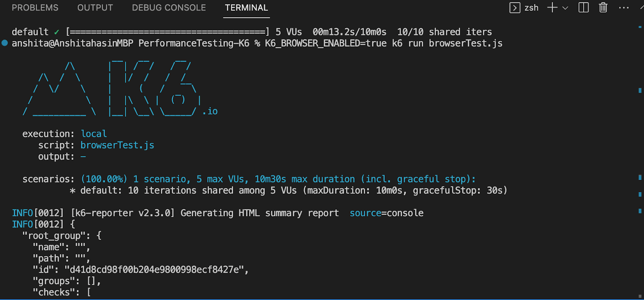
Task: Kill terminal using the trash icon
Action: (x=603, y=8)
